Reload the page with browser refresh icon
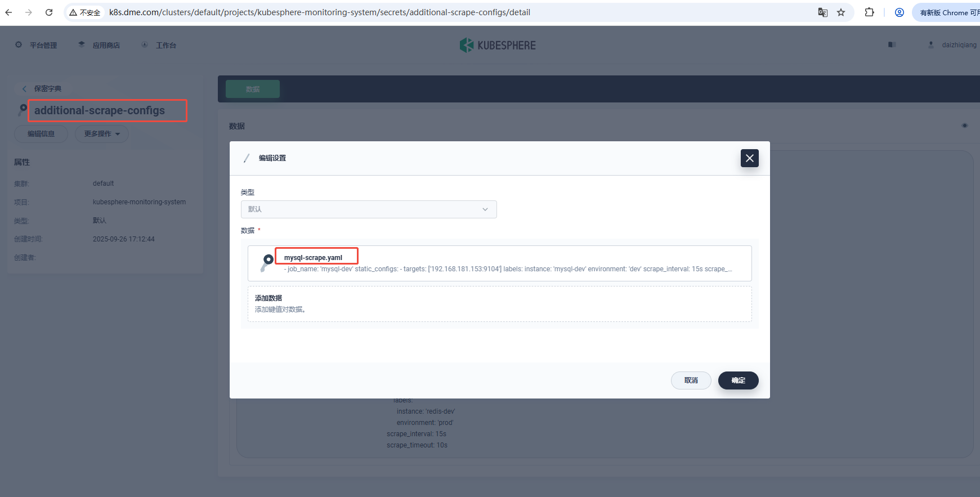 click(49, 12)
